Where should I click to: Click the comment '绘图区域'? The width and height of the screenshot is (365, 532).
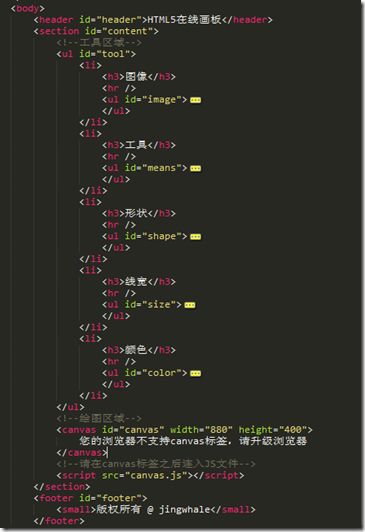99,418
